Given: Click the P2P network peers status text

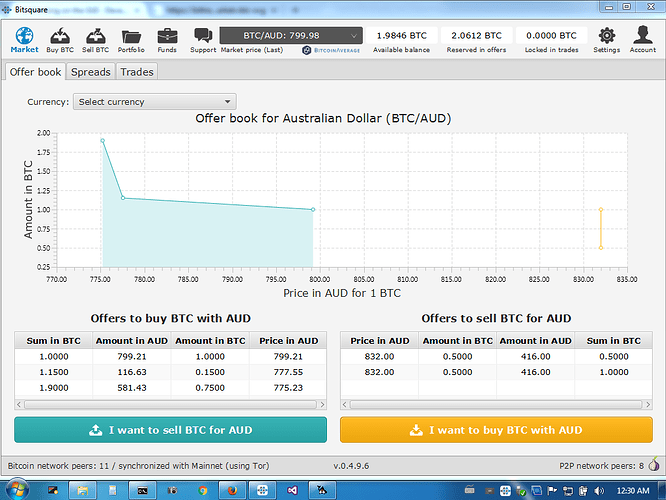Looking at the screenshot, I should click(x=601, y=466).
